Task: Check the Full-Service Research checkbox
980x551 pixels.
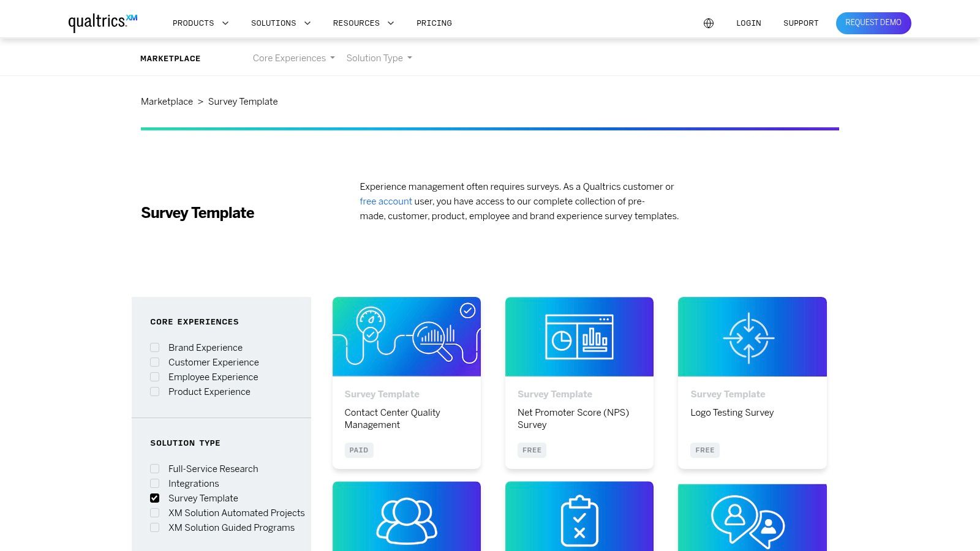Action: (x=155, y=469)
